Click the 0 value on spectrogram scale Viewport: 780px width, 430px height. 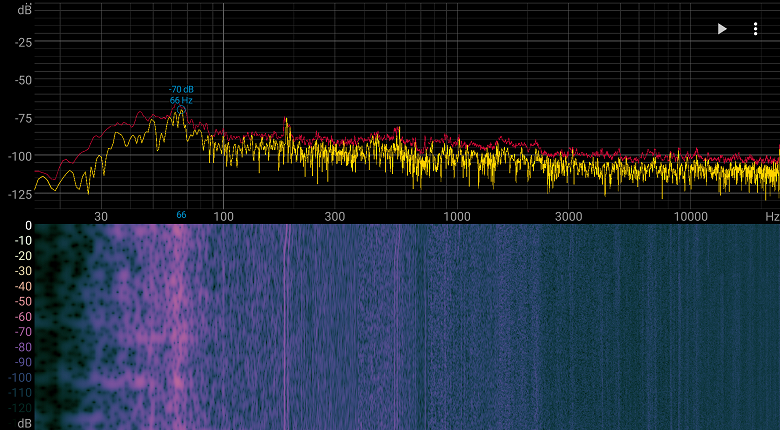tap(28, 225)
